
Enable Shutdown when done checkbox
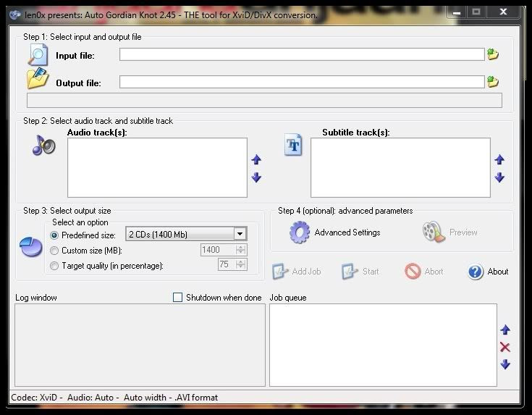coord(177,298)
